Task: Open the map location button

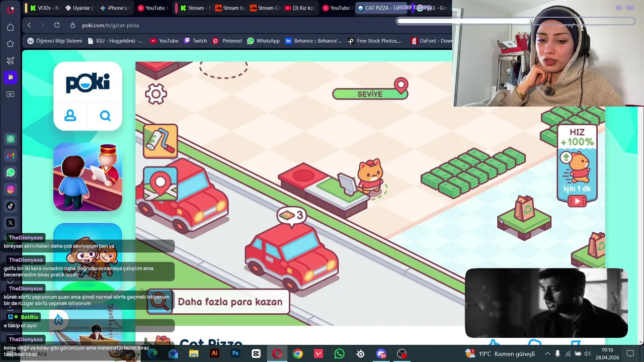Action: [x=160, y=184]
